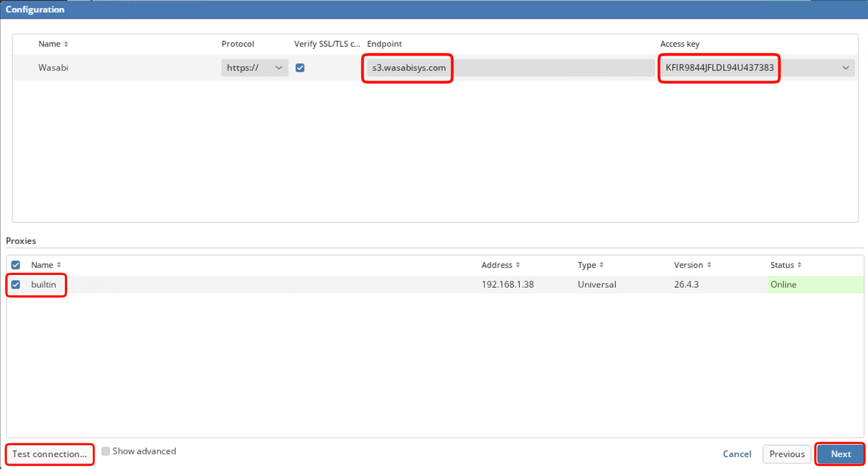Viewport: 868px width, 469px height.
Task: Select the builtin proxy name
Action: (x=43, y=285)
